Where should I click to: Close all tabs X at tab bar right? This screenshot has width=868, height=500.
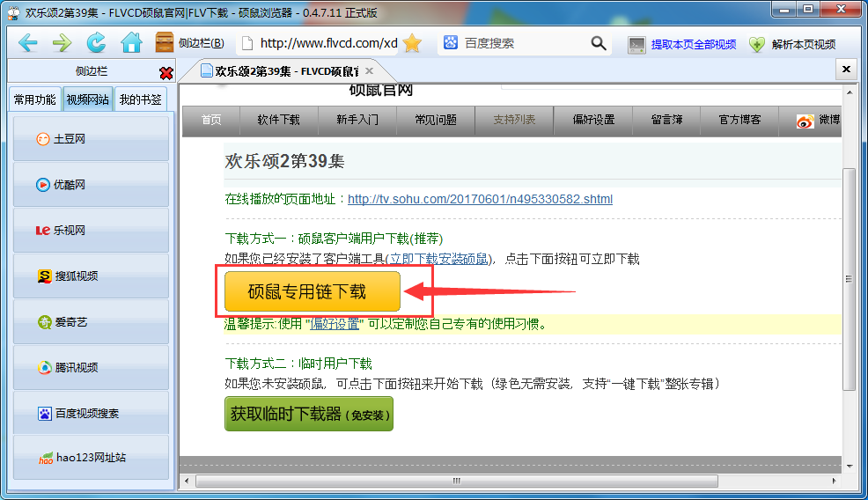(x=846, y=70)
